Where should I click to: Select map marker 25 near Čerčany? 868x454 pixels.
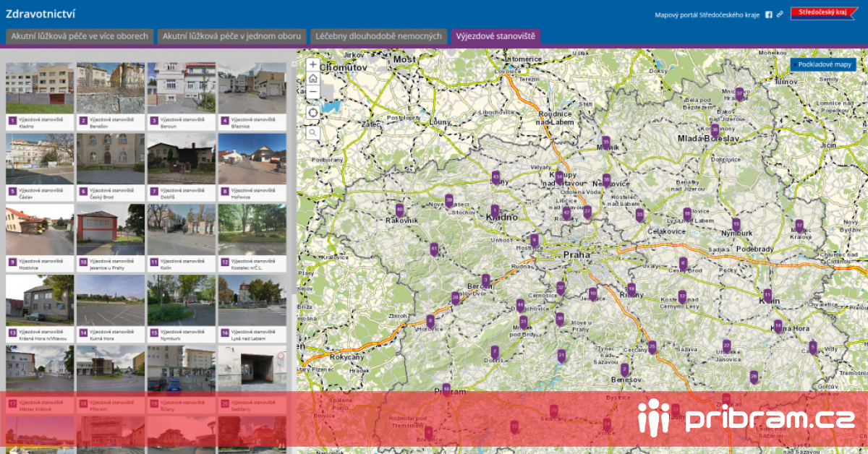tap(652, 347)
